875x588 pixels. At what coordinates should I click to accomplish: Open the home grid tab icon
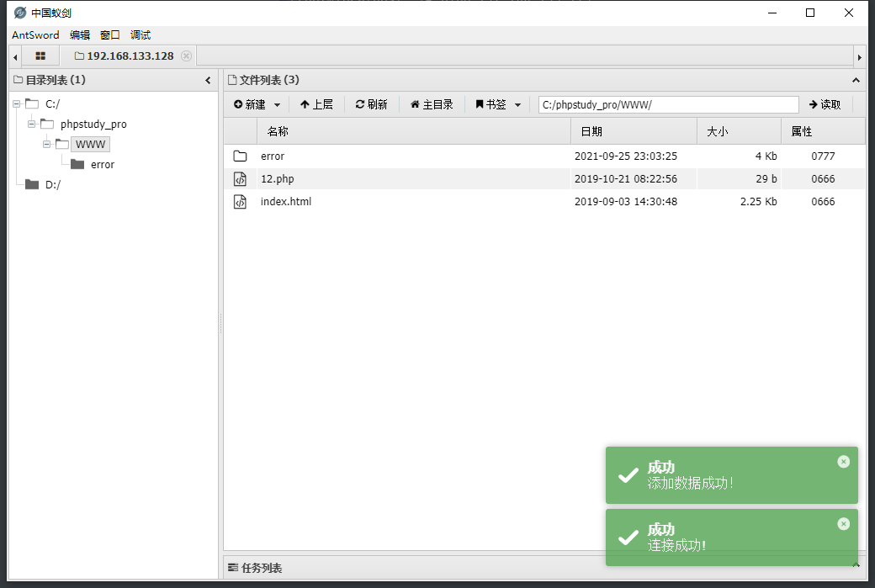click(x=40, y=56)
